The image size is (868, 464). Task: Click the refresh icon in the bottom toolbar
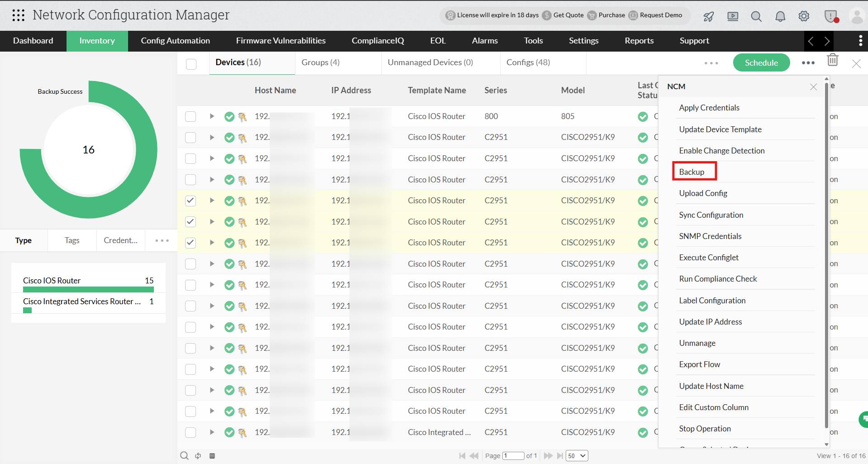[x=198, y=455]
